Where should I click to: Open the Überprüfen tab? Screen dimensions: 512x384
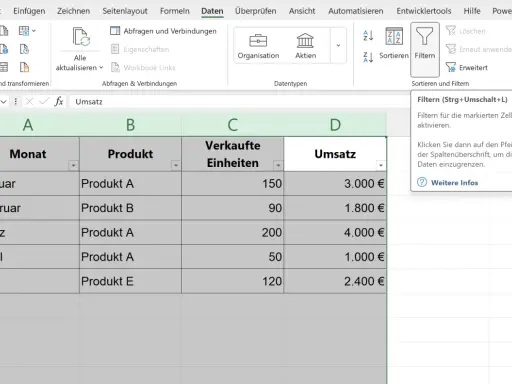[256, 11]
